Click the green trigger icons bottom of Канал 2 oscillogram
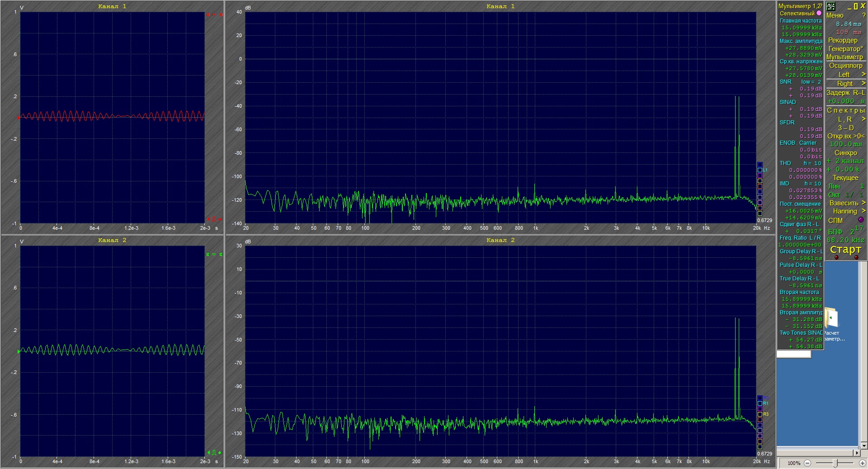This screenshot has width=868, height=469. click(x=214, y=453)
